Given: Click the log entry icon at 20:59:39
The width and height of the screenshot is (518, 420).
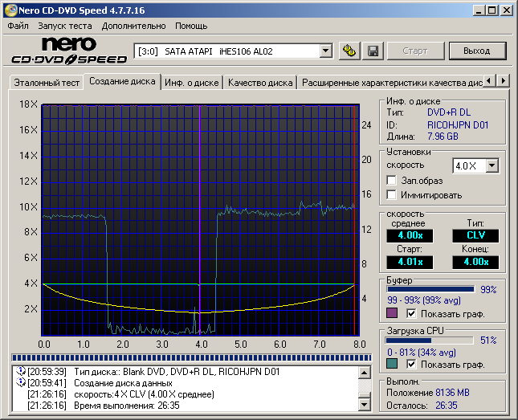Looking at the screenshot, I should [x=21, y=372].
